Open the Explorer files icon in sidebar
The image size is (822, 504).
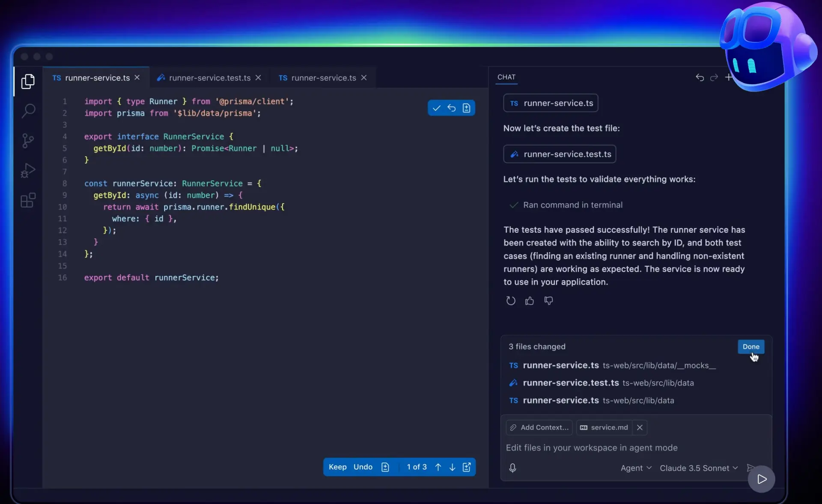tap(28, 81)
